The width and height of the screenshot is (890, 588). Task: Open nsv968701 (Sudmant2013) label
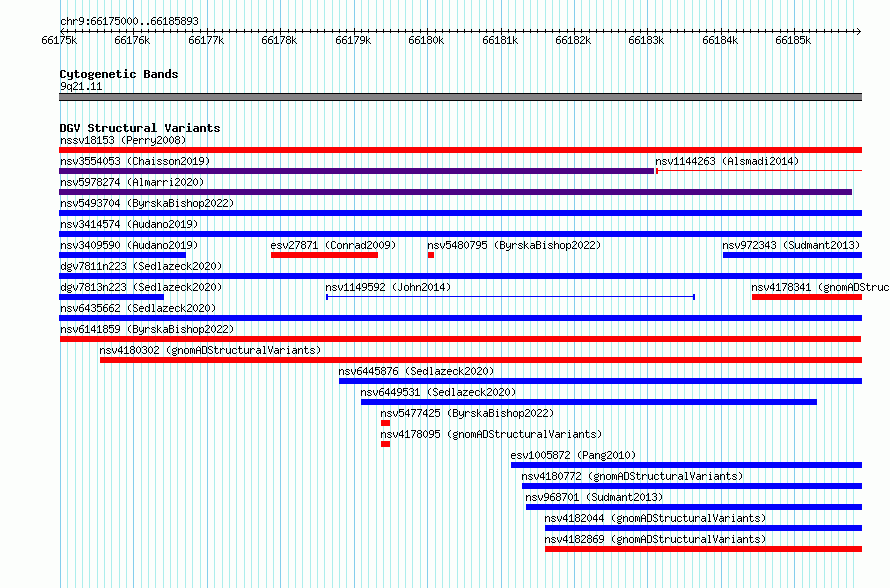point(594,497)
